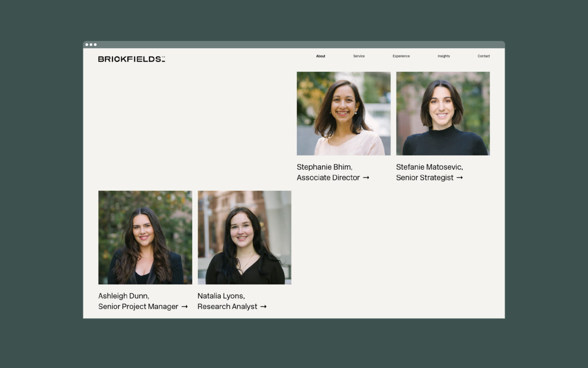The width and height of the screenshot is (588, 368).
Task: Click arrow beside Research Analyst
Action: [263, 307]
